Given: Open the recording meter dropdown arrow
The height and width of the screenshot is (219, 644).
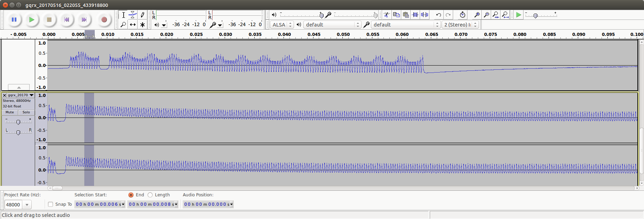Looking at the screenshot, I should (220, 25).
